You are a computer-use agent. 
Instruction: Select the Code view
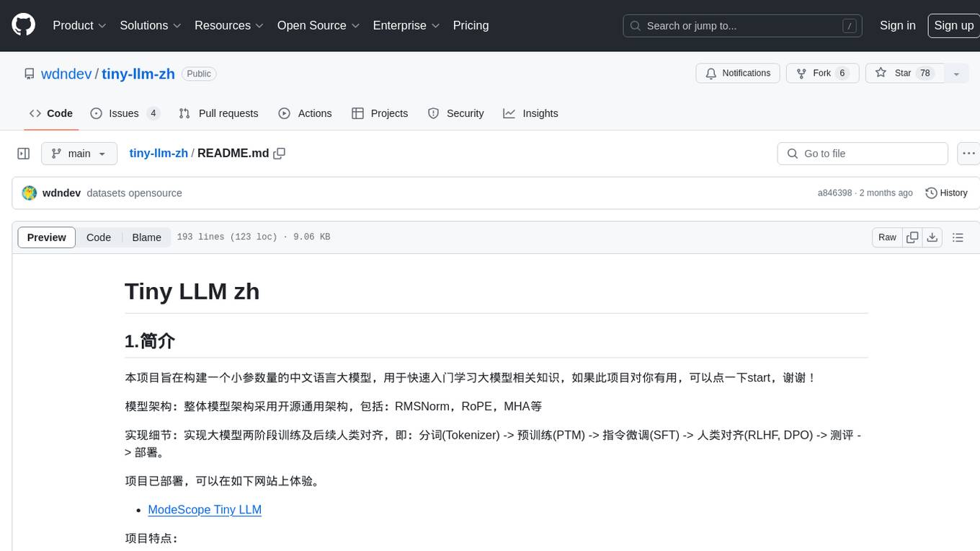tap(99, 237)
